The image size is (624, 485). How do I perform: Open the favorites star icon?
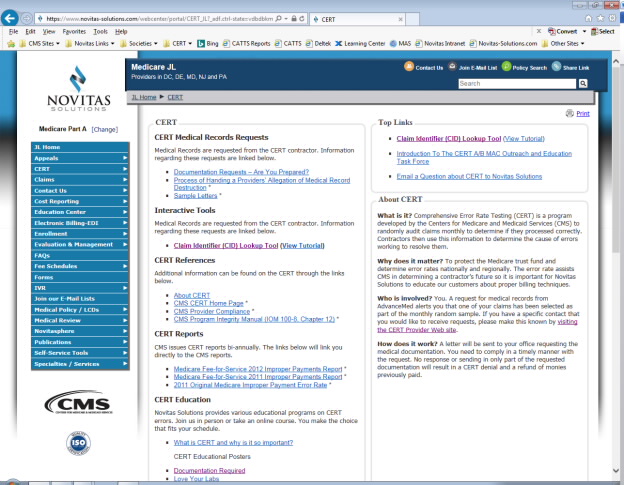tap(600, 18)
